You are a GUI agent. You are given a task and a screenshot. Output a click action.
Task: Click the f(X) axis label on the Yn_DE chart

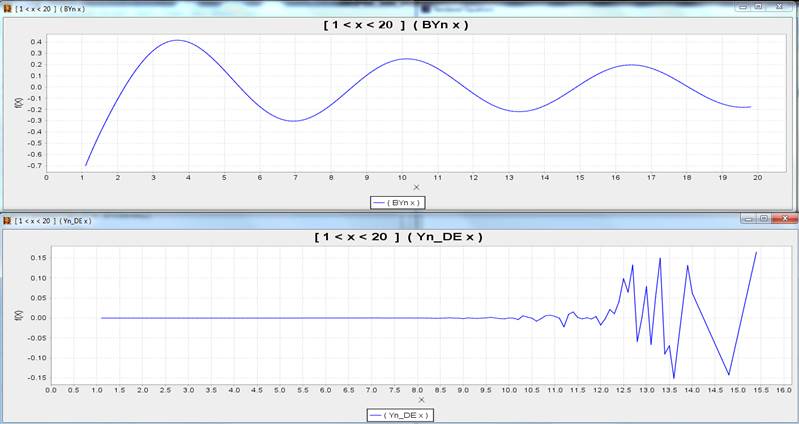tap(20, 315)
